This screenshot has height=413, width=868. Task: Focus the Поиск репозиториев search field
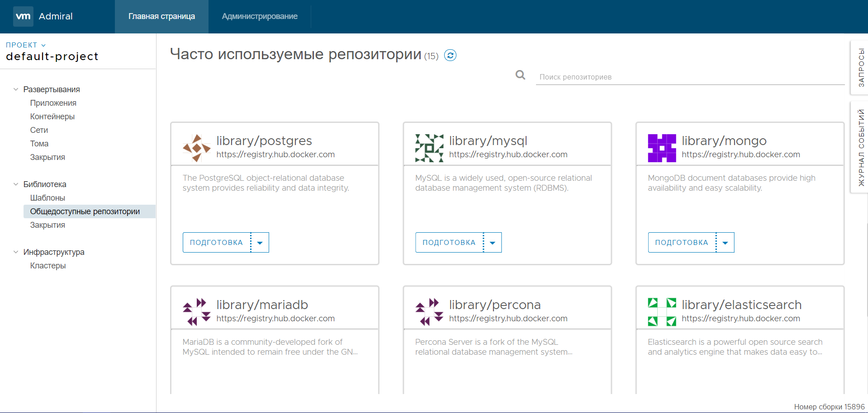[690, 77]
